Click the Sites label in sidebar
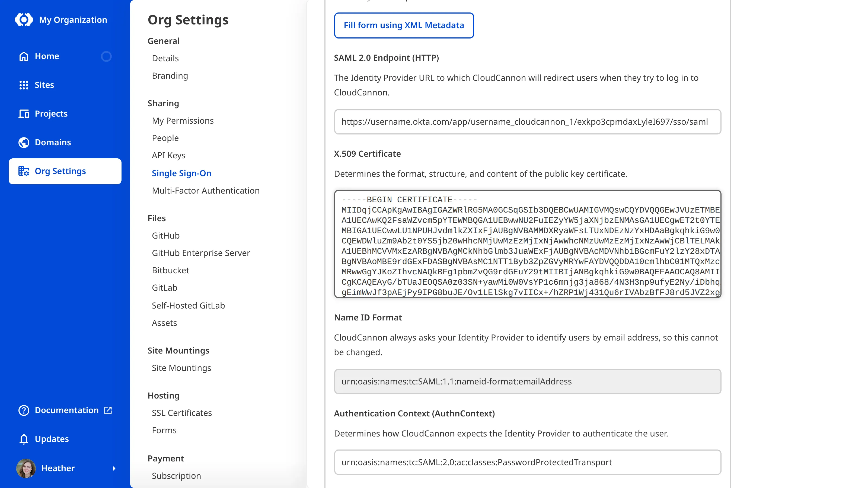 point(44,85)
